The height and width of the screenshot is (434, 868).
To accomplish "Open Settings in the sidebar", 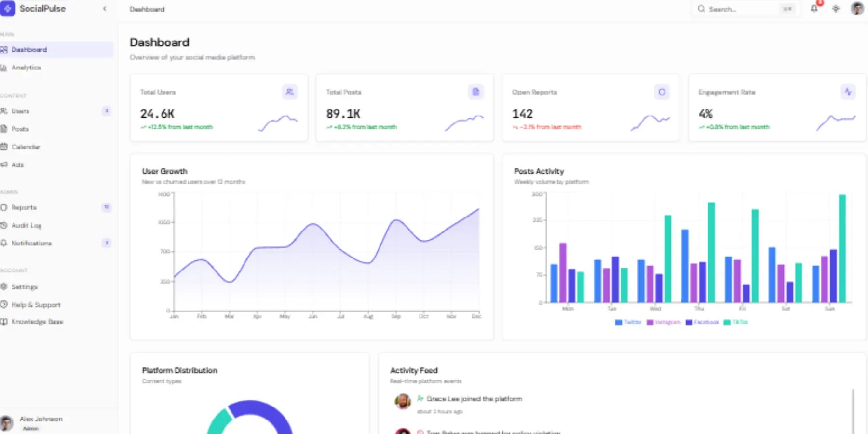I will click(56, 286).
